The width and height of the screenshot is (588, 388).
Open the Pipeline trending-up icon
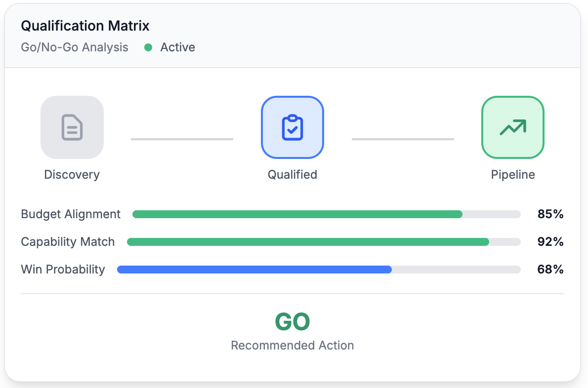512,127
